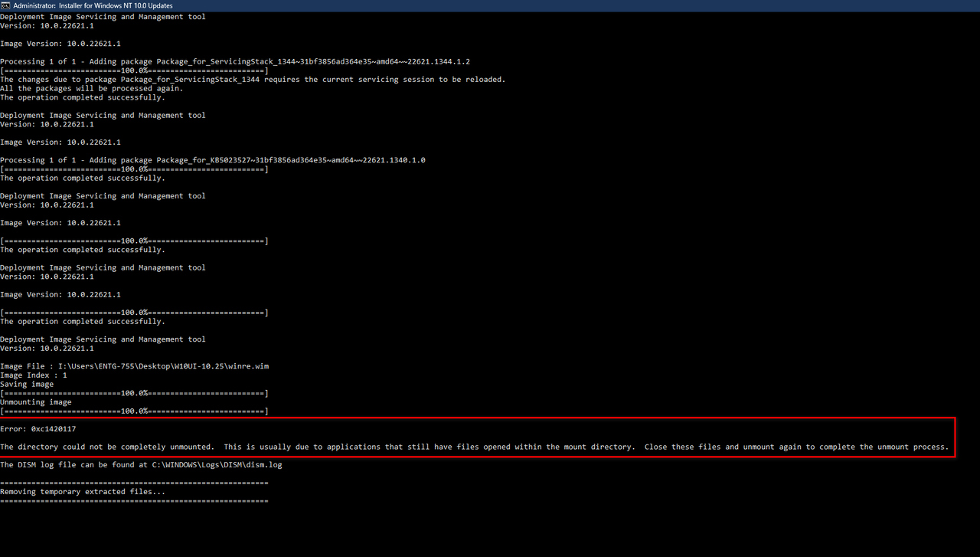Click the 'directory could not be completely unmounted' message

[474, 447]
